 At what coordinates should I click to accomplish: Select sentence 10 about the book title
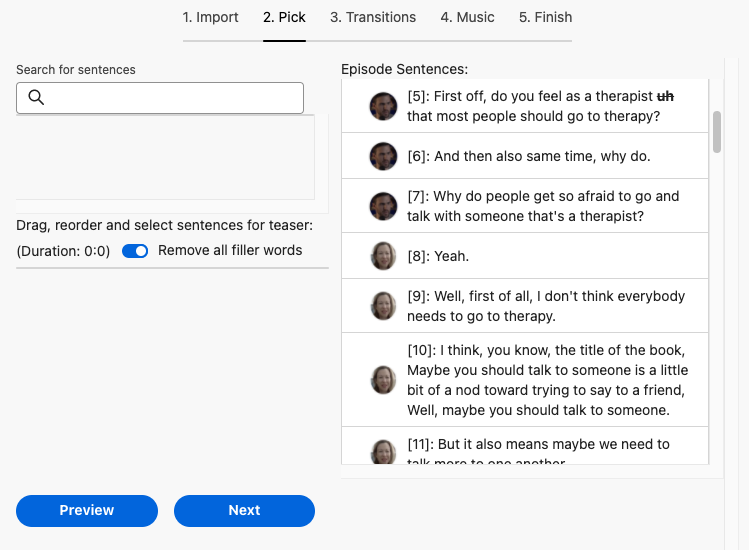(x=547, y=380)
